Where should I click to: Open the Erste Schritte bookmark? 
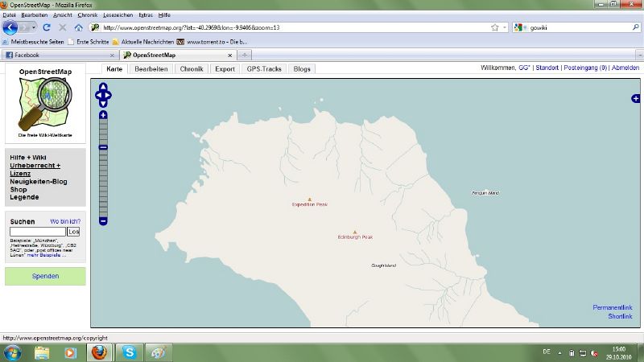point(89,42)
